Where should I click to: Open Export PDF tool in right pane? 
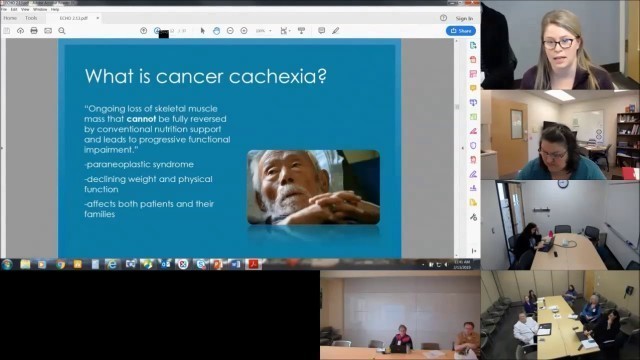point(473,45)
